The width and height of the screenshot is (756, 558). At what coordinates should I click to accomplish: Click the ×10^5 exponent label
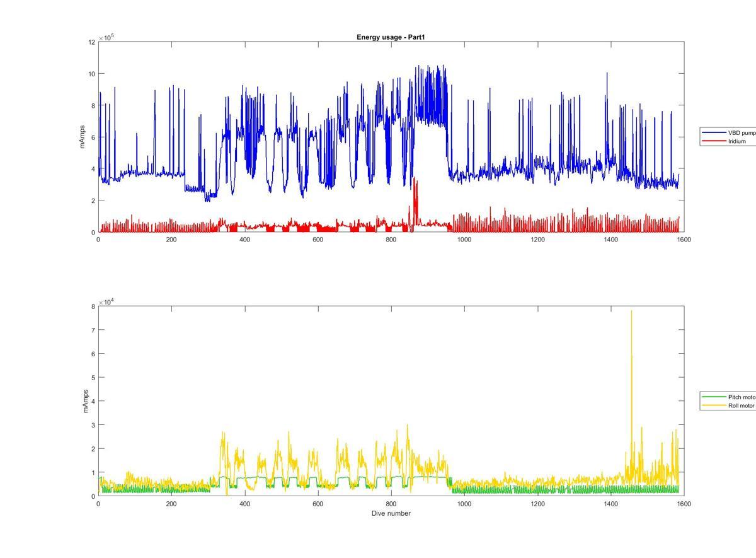coord(106,37)
